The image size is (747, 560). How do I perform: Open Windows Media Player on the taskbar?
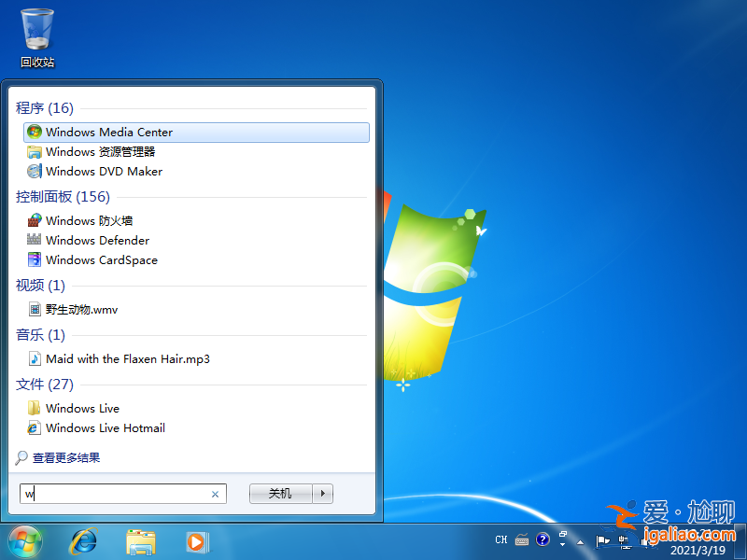[197, 541]
